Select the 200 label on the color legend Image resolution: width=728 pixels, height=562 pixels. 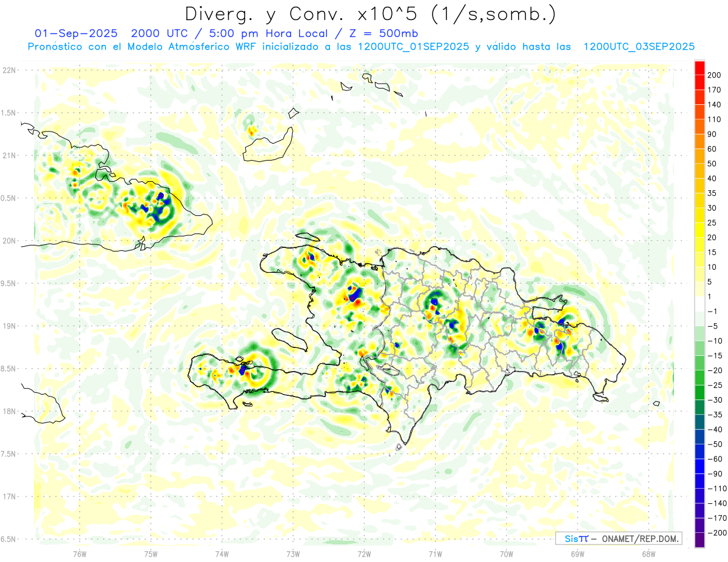coord(714,75)
